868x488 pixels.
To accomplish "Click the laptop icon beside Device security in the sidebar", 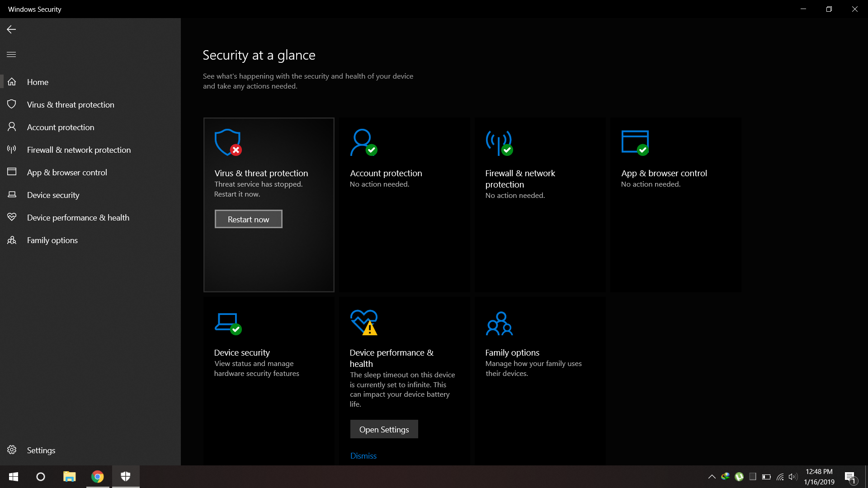I will click(x=12, y=194).
